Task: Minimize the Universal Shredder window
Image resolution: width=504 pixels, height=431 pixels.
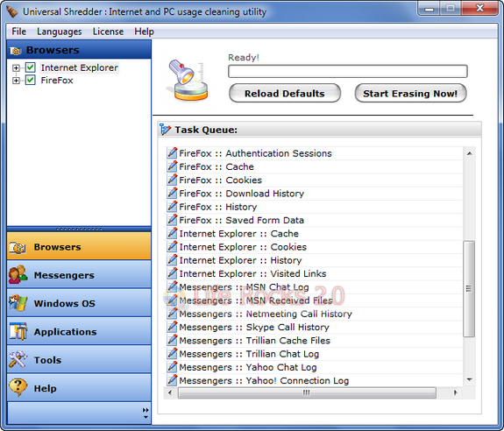Action: coord(429,9)
